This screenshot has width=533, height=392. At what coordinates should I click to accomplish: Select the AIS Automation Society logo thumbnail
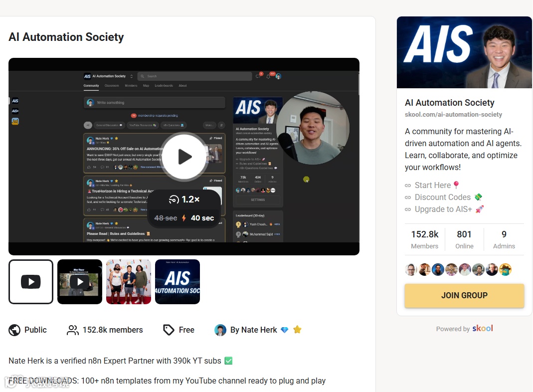(178, 281)
